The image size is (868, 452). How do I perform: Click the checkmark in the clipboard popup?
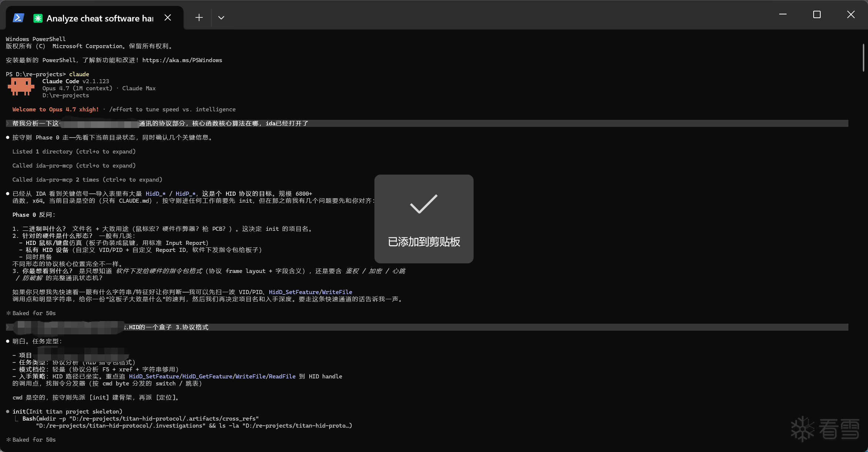424,203
